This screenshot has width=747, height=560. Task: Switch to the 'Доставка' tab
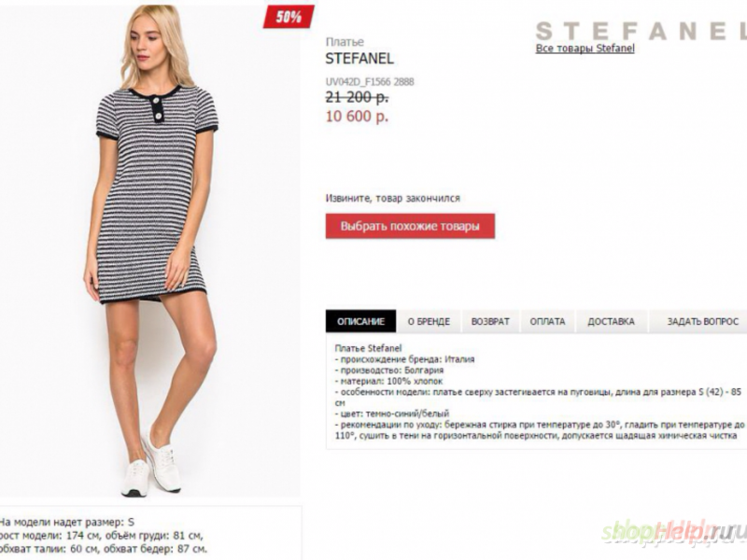coord(612,321)
